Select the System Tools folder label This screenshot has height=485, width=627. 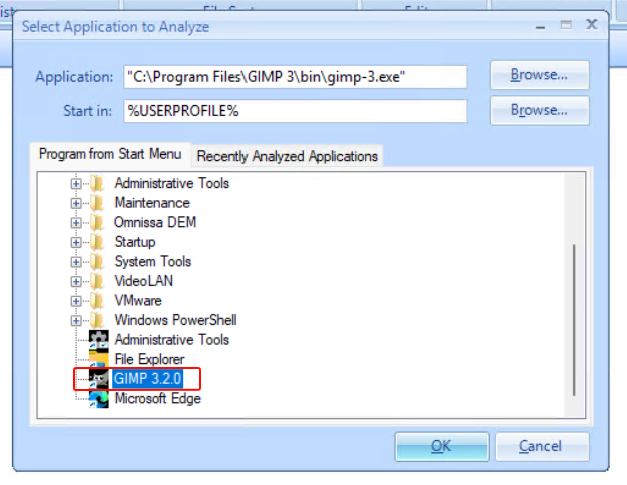pos(153,262)
